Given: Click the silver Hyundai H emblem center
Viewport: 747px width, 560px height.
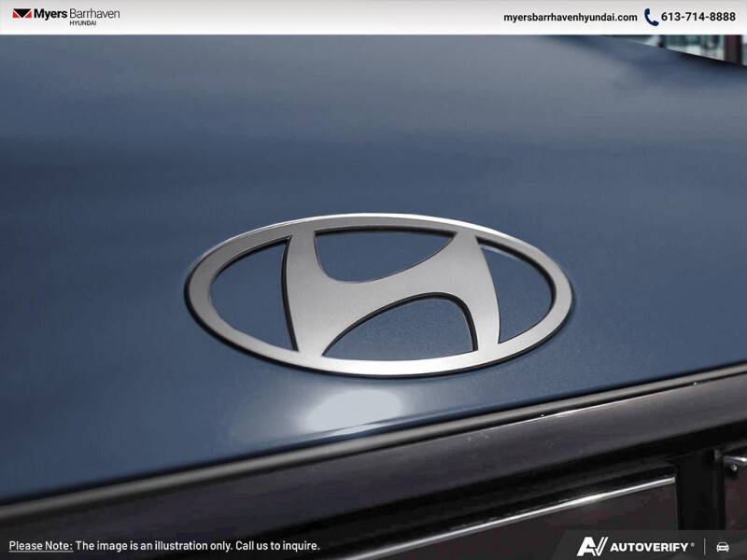Looking at the screenshot, I should pyautogui.click(x=379, y=291).
